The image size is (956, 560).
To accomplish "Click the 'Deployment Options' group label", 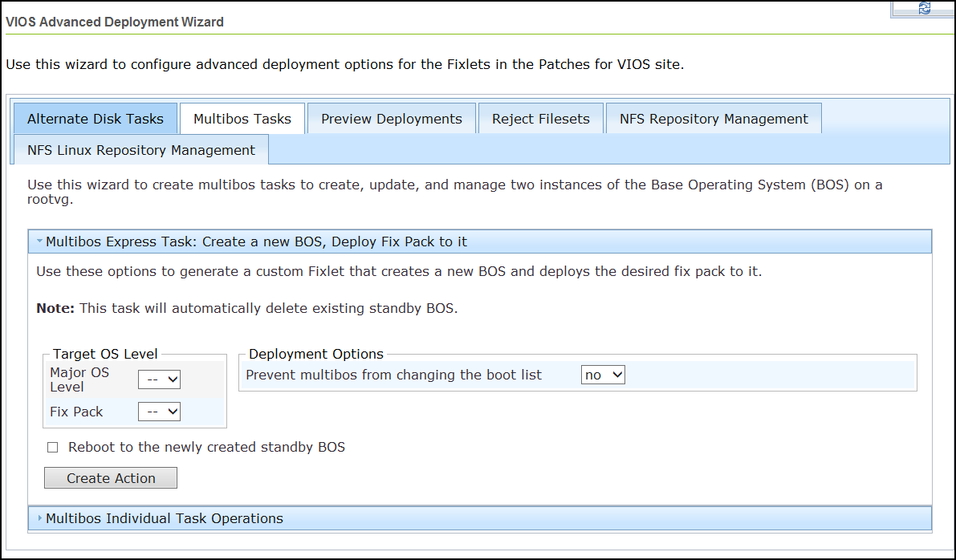I will tap(315, 354).
